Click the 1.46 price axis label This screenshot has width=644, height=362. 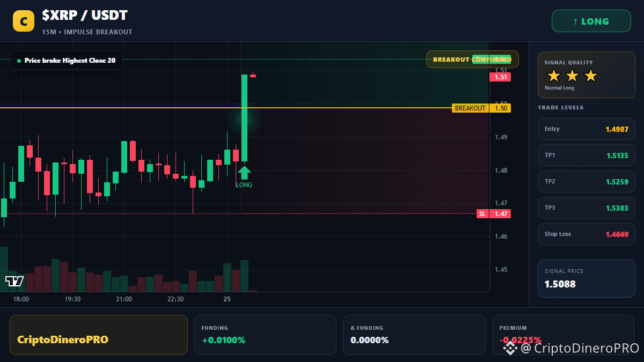pos(501,237)
